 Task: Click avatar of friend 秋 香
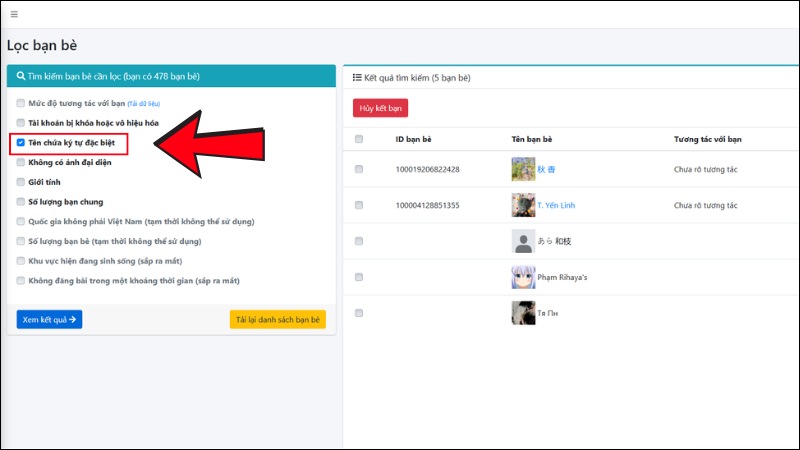tap(523, 170)
